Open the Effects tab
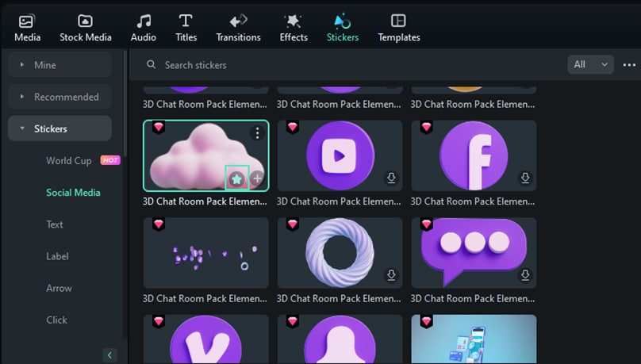 [x=294, y=29]
